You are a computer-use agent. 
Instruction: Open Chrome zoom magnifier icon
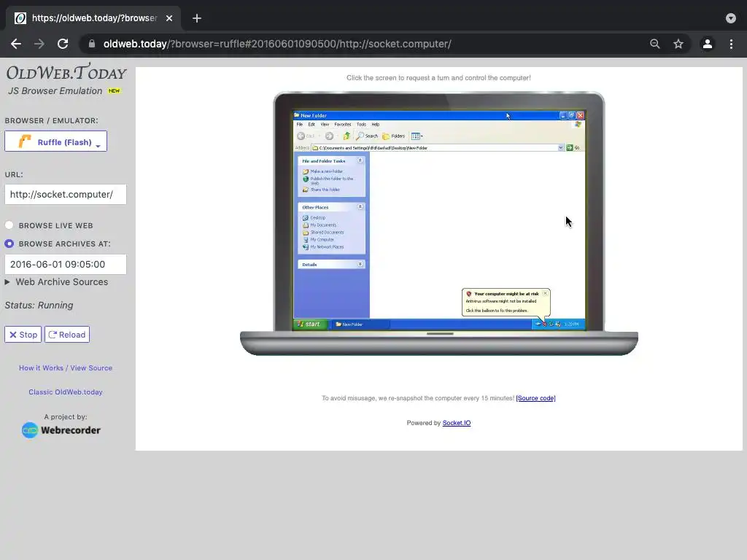pos(655,44)
